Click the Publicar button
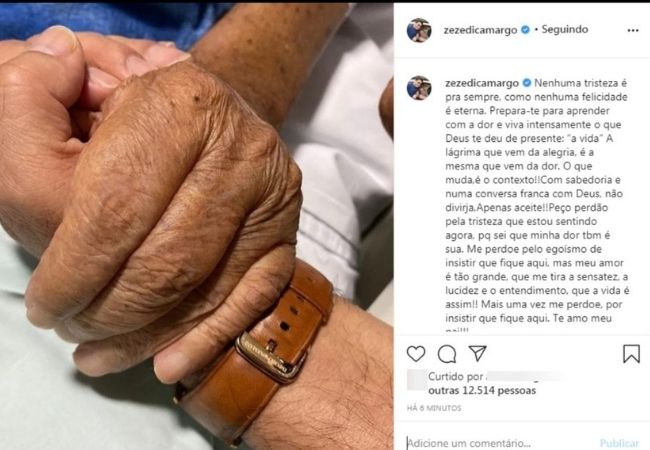Viewport: 650px width, 450px height. coord(619,443)
